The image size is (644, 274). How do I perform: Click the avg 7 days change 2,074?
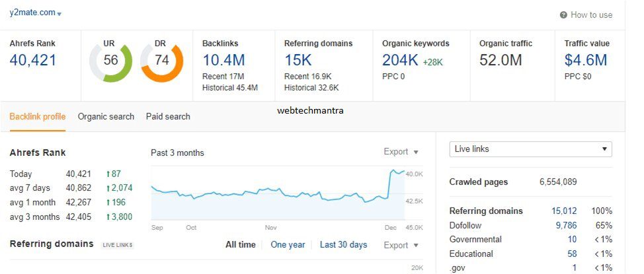point(119,188)
